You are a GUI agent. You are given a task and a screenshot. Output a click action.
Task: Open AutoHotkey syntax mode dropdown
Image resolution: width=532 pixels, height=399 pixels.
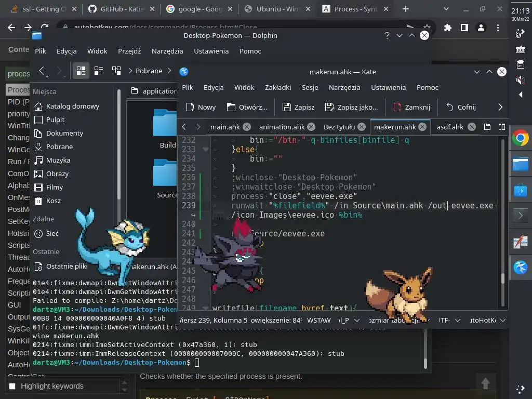pos(487,320)
